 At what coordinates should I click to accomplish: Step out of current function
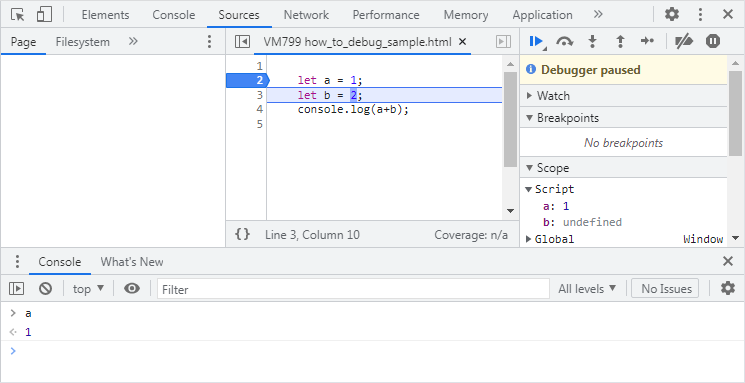(x=620, y=41)
